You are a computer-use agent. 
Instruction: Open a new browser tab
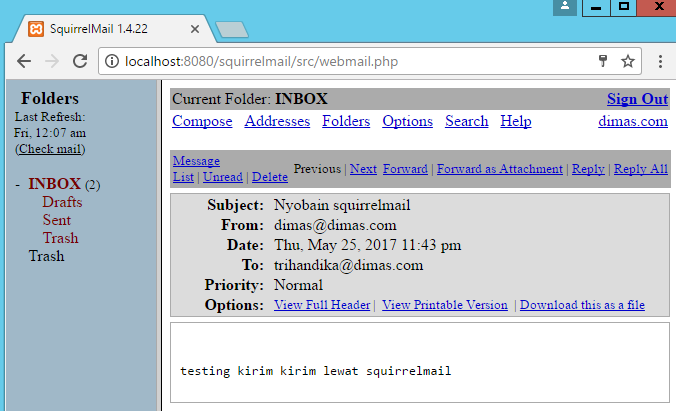pyautogui.click(x=232, y=29)
